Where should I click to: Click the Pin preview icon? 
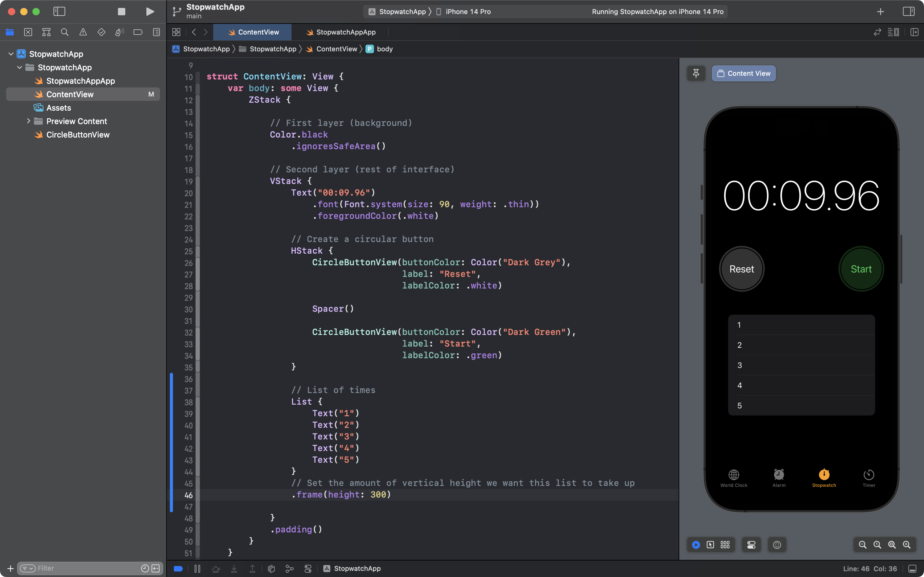click(696, 73)
